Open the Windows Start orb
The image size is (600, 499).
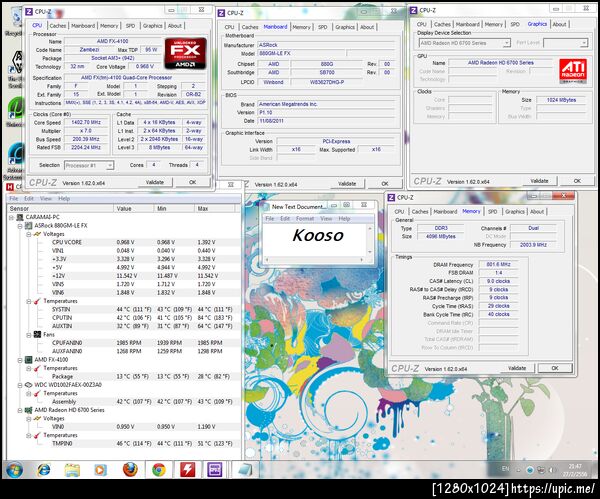coord(14,470)
